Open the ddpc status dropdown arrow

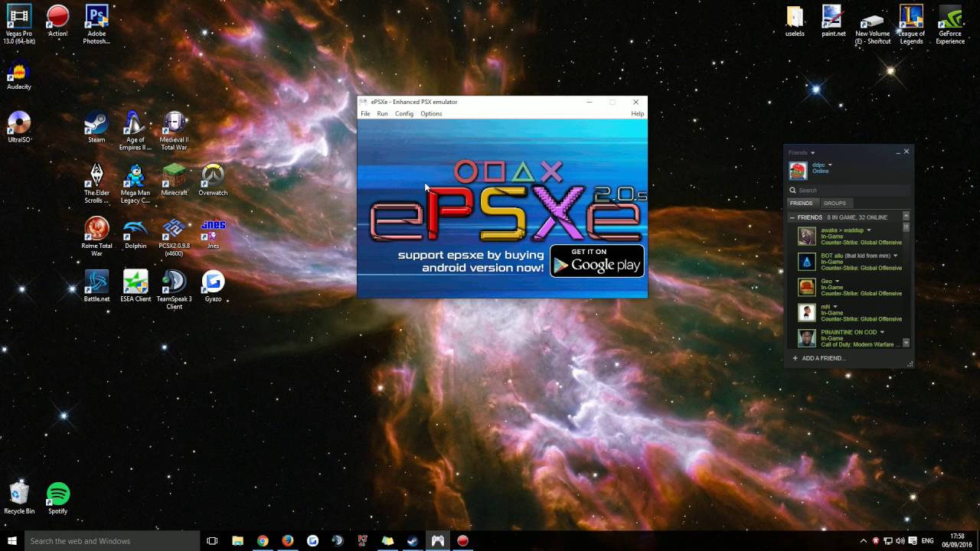click(x=829, y=165)
